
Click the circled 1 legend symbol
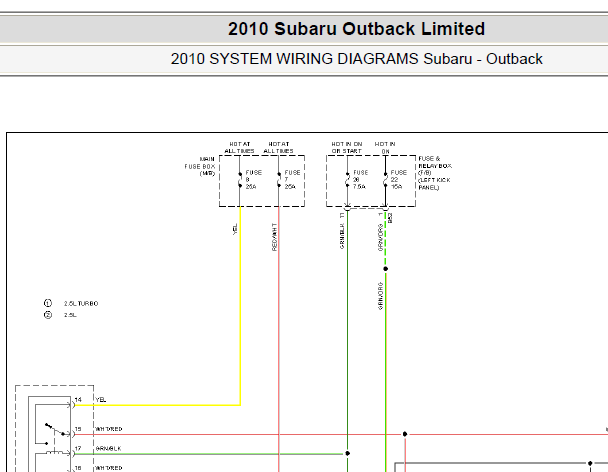pos(48,303)
